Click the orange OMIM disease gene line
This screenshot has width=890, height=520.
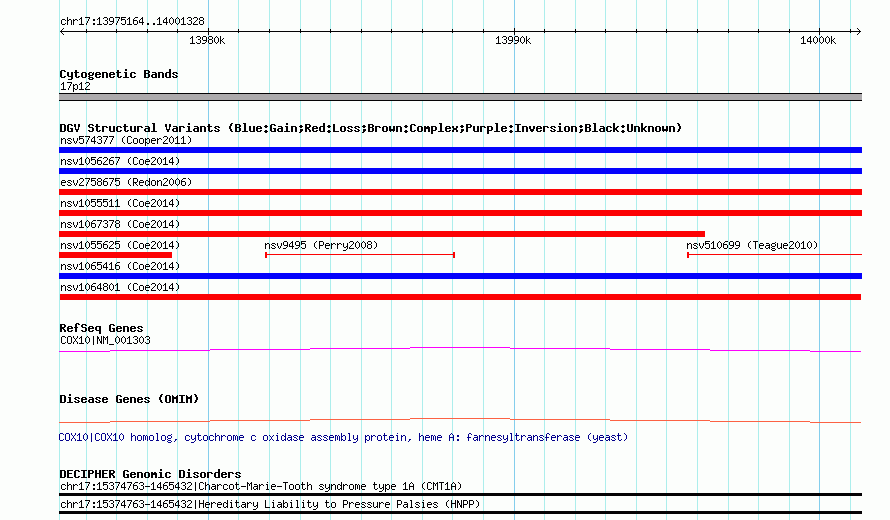pos(460,421)
